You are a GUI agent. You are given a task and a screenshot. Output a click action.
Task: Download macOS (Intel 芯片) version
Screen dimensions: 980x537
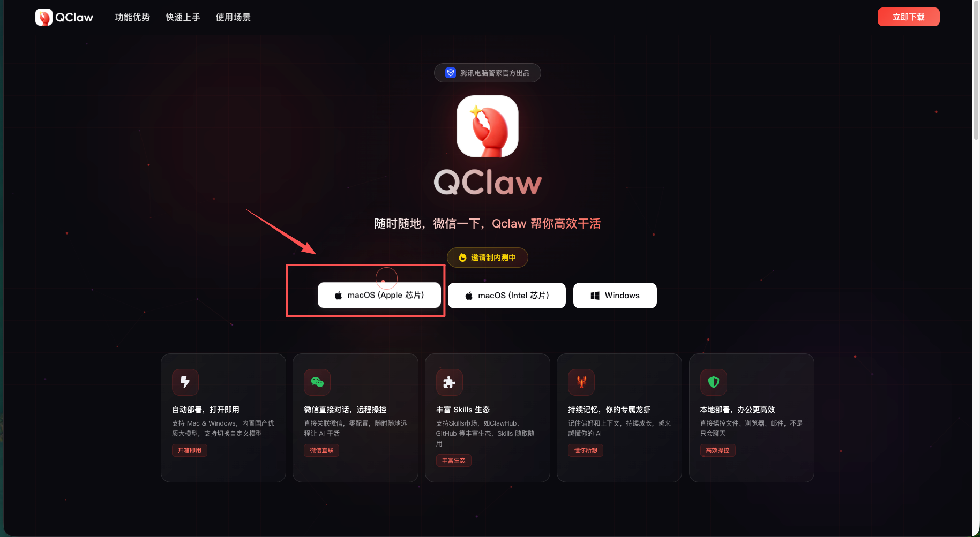pyautogui.click(x=507, y=296)
